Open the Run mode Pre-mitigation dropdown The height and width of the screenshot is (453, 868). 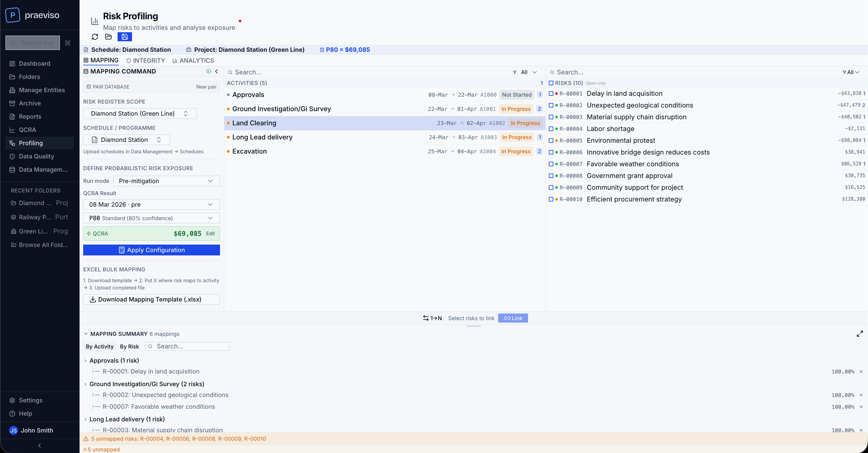166,181
